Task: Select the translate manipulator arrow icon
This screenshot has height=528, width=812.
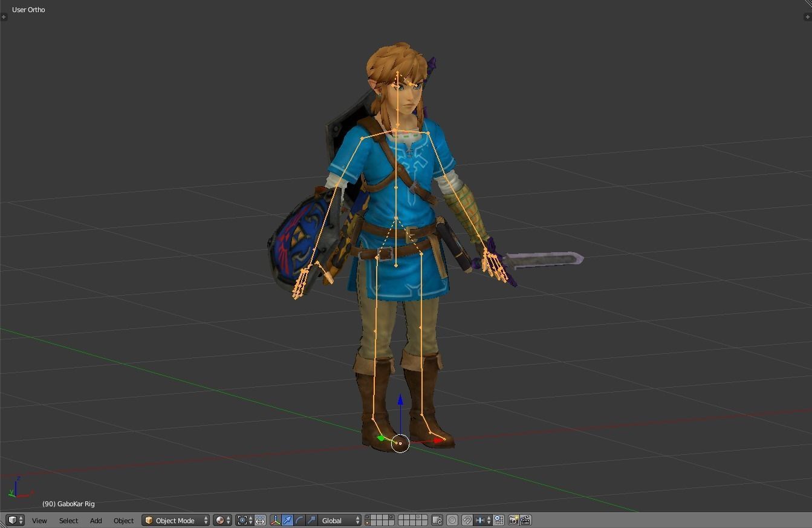Action: (287, 520)
